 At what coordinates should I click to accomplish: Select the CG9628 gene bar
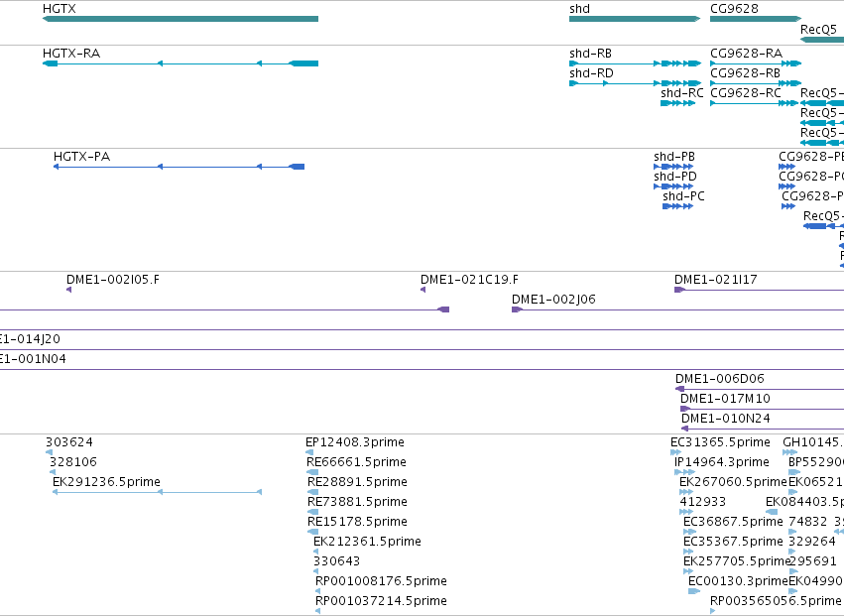pyautogui.click(x=756, y=19)
